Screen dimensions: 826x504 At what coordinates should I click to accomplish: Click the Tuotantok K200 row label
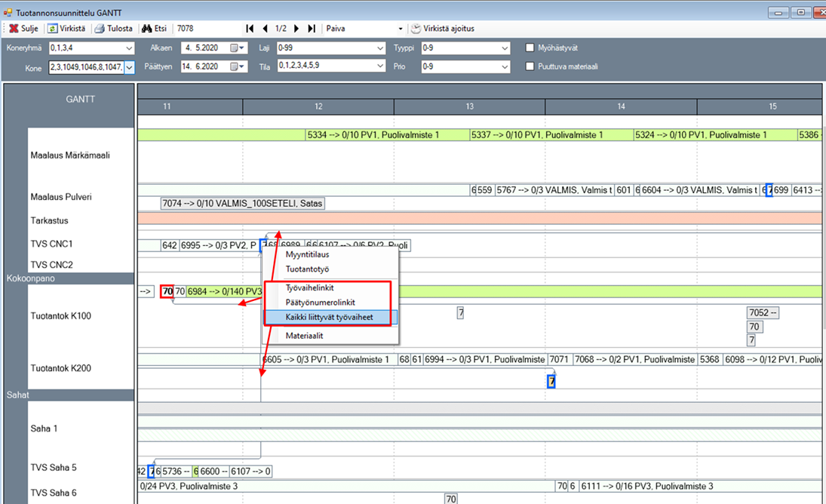click(x=60, y=368)
